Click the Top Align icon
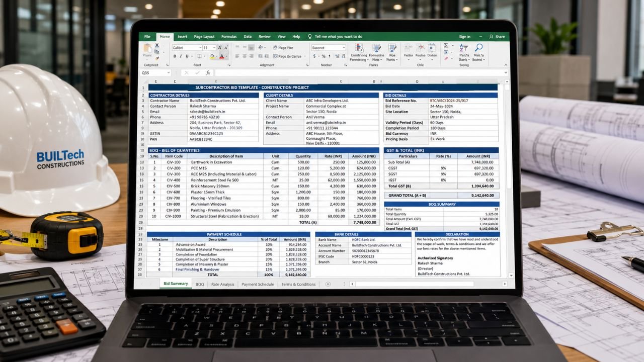 [237, 46]
